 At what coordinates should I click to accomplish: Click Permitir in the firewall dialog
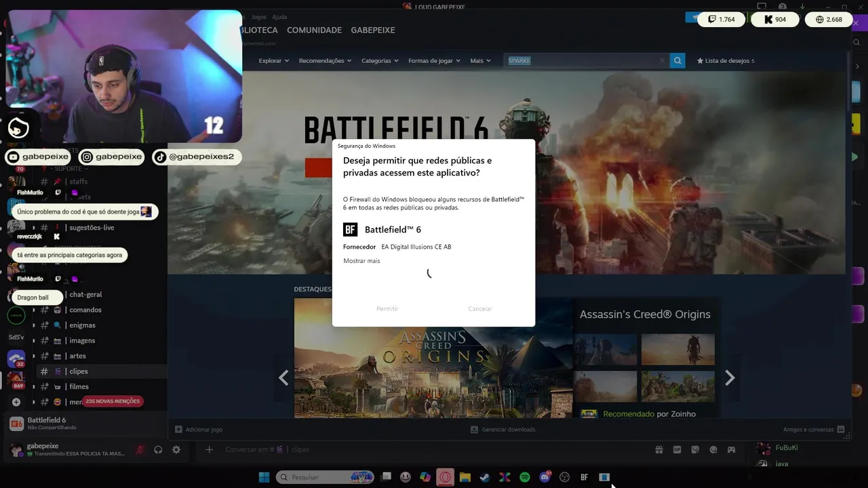click(x=387, y=308)
